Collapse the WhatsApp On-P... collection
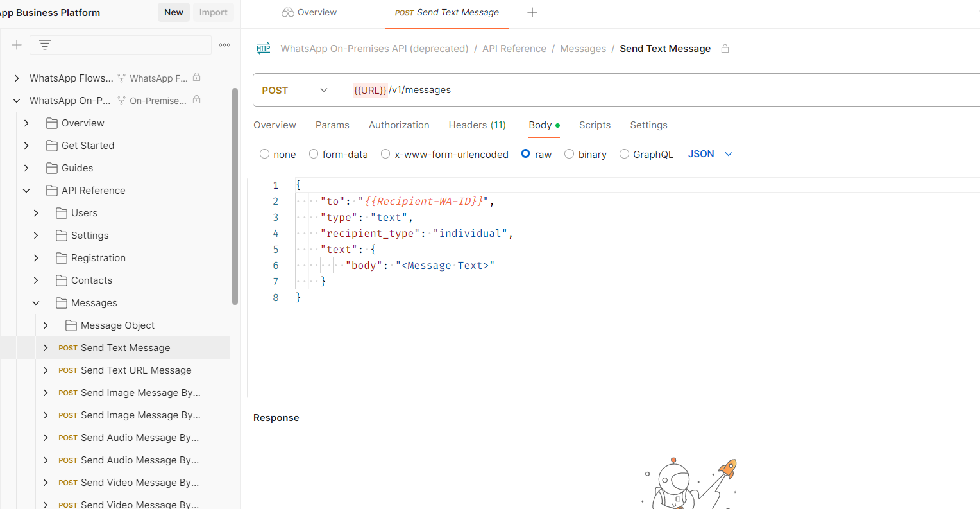Image resolution: width=980 pixels, height=509 pixels. tap(17, 101)
